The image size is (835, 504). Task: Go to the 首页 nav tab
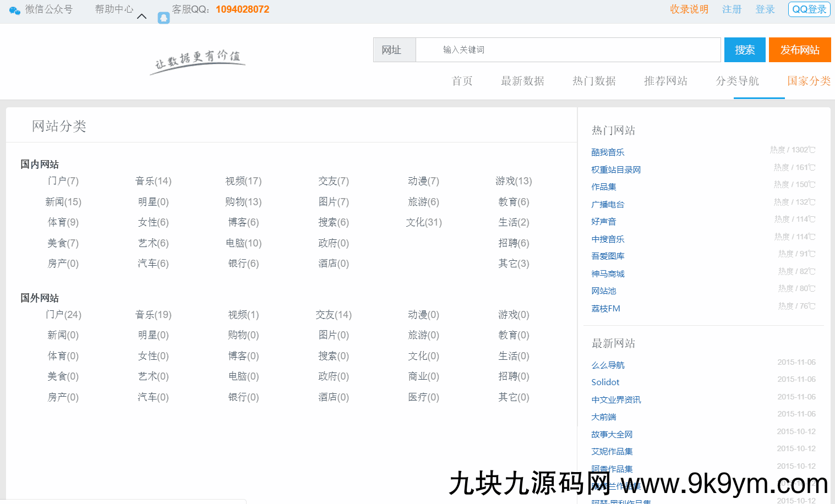pyautogui.click(x=462, y=81)
